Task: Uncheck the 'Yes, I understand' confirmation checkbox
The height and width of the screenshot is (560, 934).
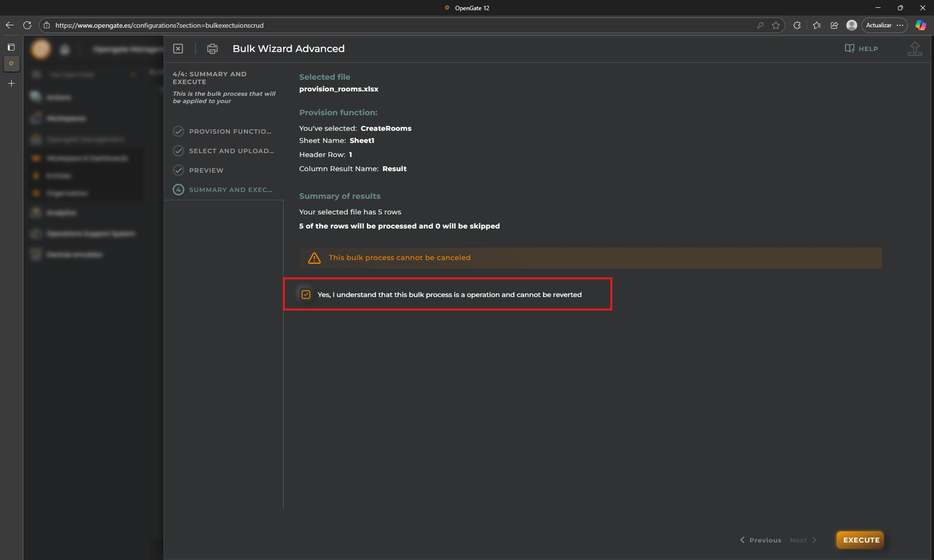Action: click(x=306, y=295)
